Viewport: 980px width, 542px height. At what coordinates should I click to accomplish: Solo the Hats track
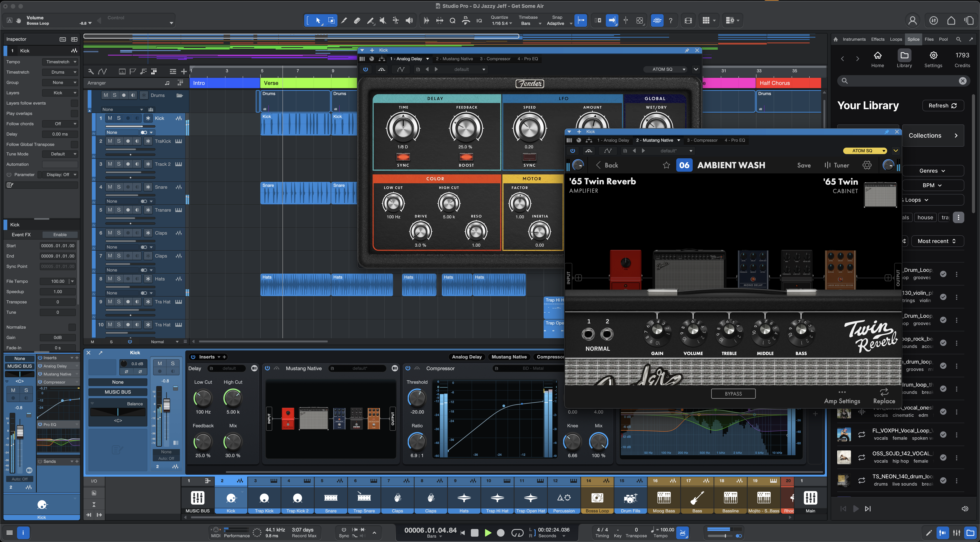click(119, 279)
